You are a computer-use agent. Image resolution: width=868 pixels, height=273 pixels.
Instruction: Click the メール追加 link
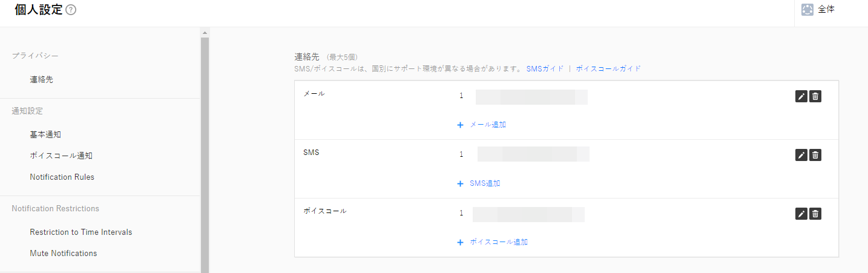click(x=482, y=125)
